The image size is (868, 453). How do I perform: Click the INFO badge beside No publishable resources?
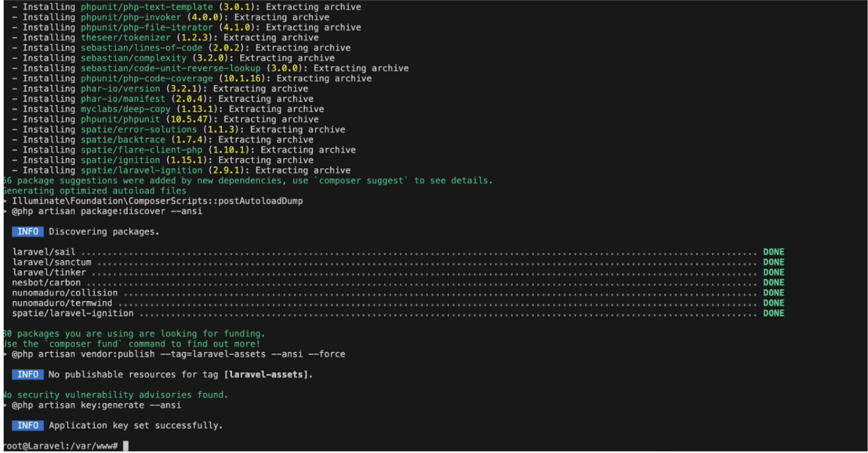pyautogui.click(x=27, y=374)
